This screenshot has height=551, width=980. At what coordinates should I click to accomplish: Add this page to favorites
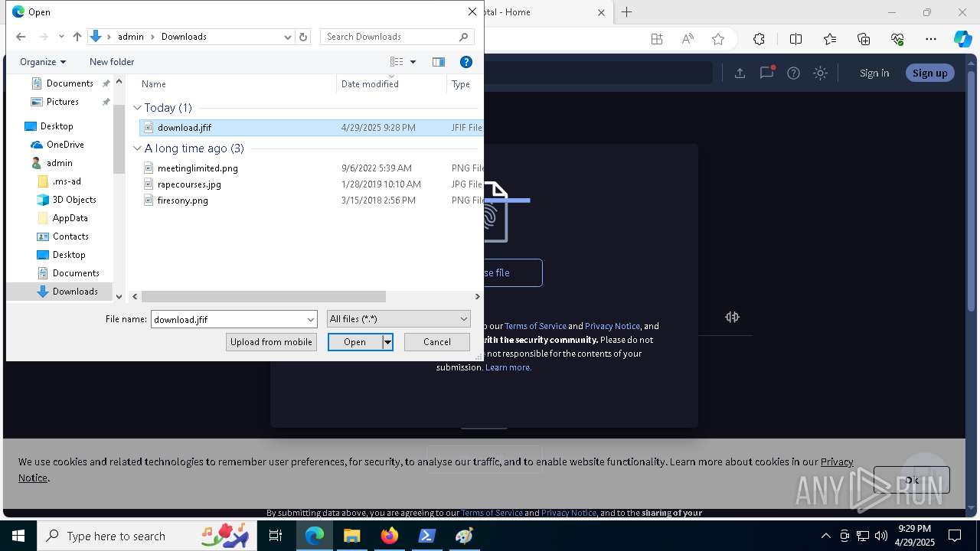pos(718,39)
